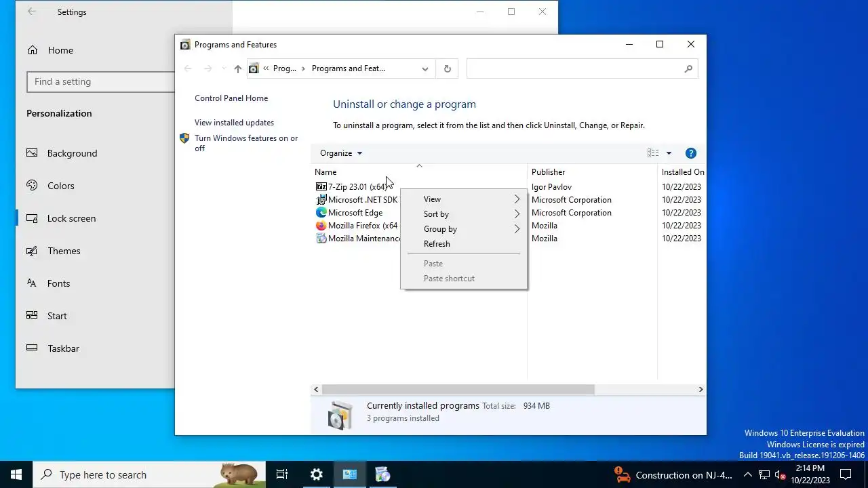Open Colors palette icon in Settings
This screenshot has width=868, height=488.
pyautogui.click(x=32, y=186)
